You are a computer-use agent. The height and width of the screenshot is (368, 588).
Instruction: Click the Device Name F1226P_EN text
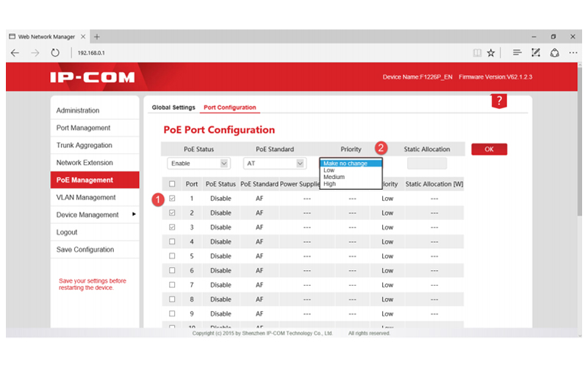[x=417, y=77]
